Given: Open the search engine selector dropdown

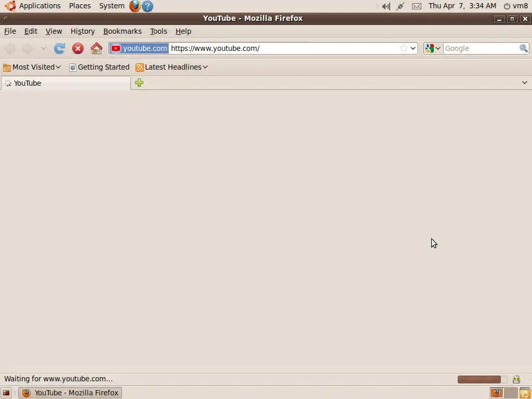Looking at the screenshot, I should click(433, 48).
